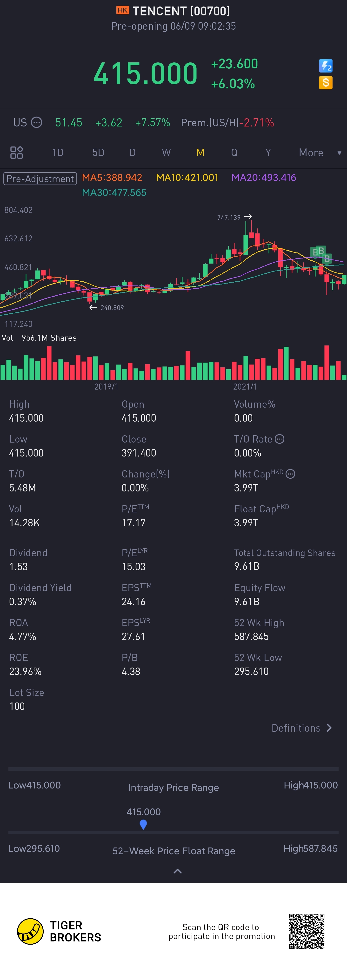Tap the 52 Wk Low 295.610 value
Viewport: 347px width, 980px height.
click(x=252, y=671)
